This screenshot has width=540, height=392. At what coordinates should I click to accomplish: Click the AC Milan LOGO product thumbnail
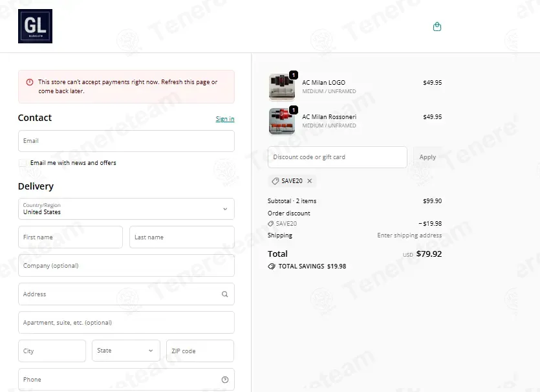click(x=282, y=87)
